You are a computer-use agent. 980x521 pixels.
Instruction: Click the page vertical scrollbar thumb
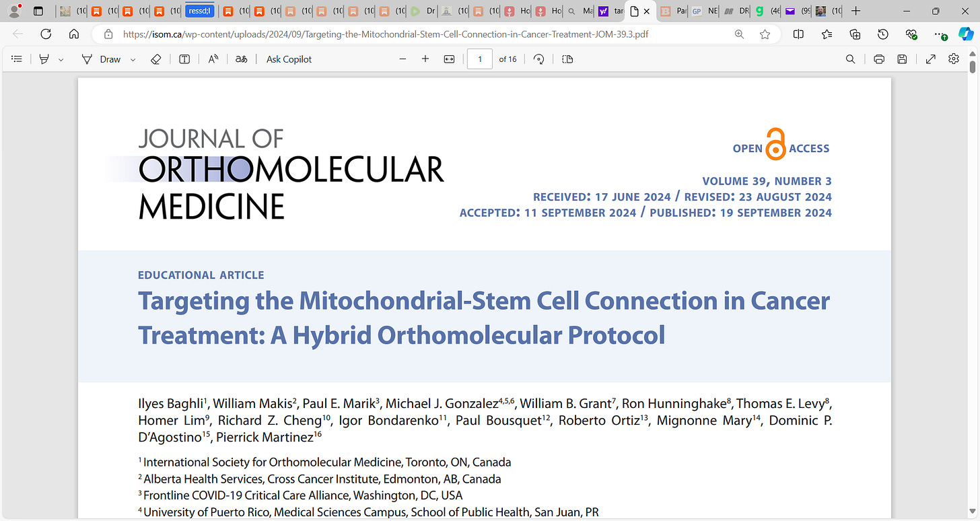(973, 67)
